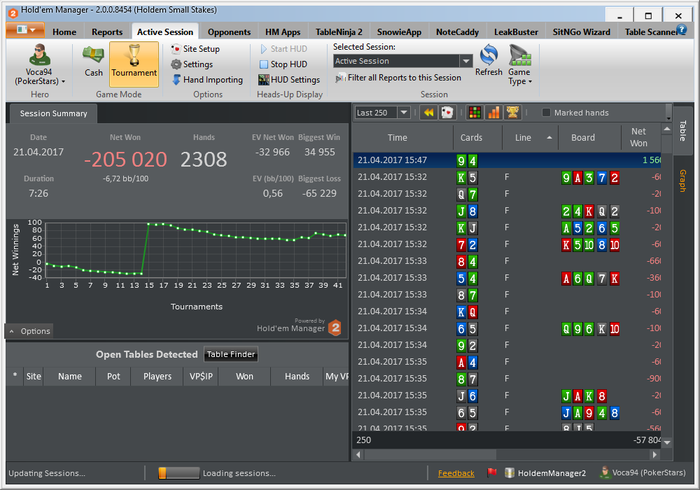Click the Table Finder button
Screen dimensions: 700x490
[231, 354]
